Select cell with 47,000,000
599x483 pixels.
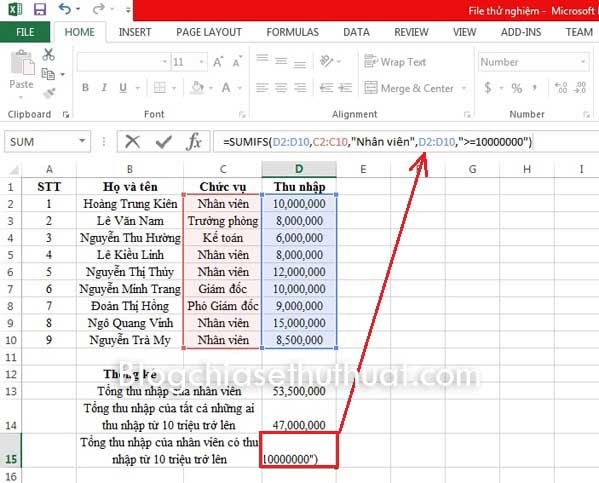[x=299, y=416]
